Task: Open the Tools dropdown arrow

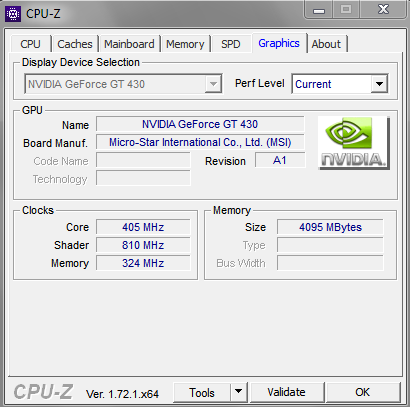Action: (238, 392)
